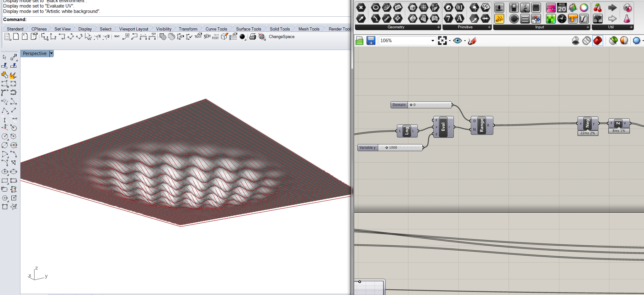Click the Variable y slider track
This screenshot has height=295, width=644.
400,147
